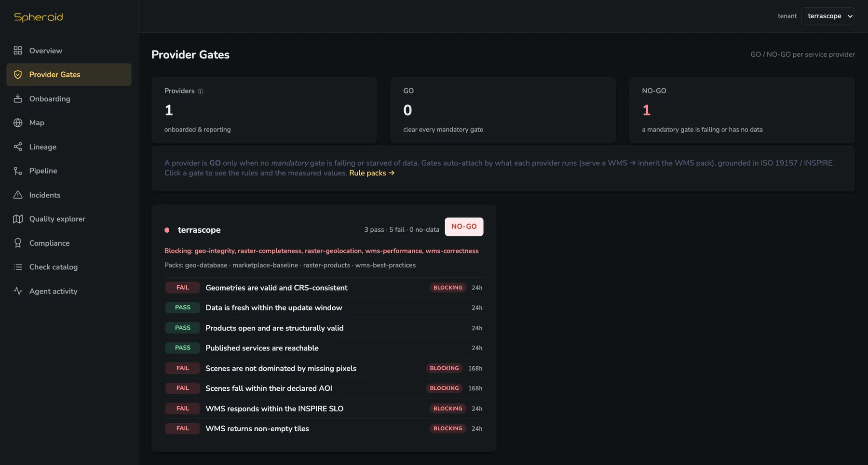Screen dimensions: 868x465
Task: Navigate to Incidents
Action: pos(69,195)
